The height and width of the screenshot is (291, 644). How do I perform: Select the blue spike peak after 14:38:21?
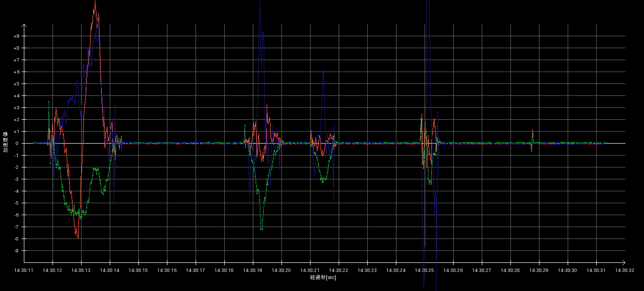click(x=323, y=70)
